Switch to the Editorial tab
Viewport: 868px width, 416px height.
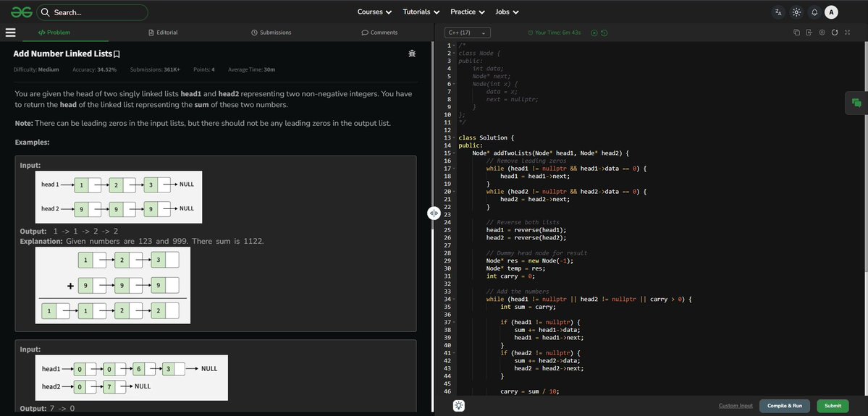164,33
